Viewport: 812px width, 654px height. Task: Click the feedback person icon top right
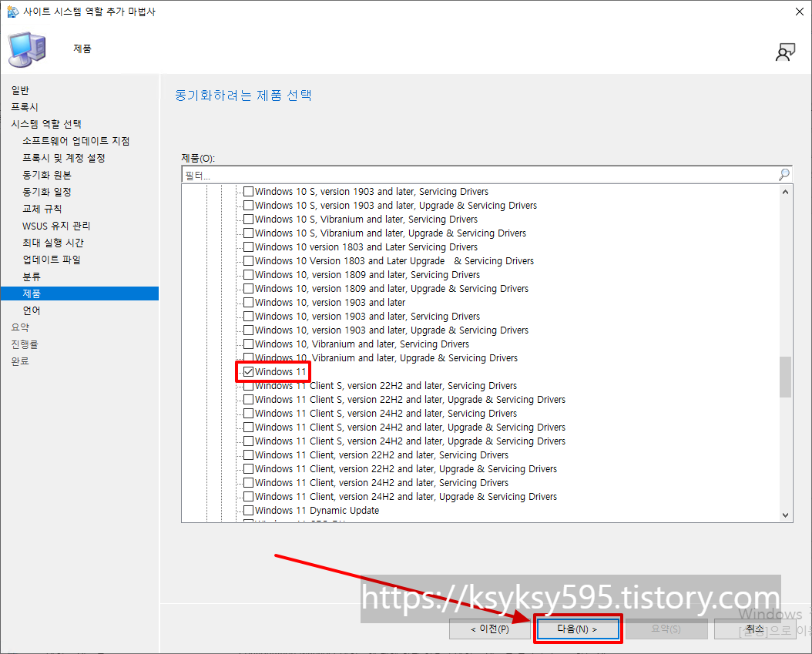click(x=785, y=52)
